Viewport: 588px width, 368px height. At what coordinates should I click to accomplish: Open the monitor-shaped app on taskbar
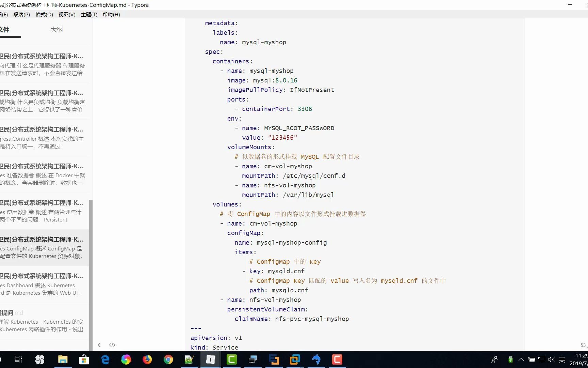253,359
